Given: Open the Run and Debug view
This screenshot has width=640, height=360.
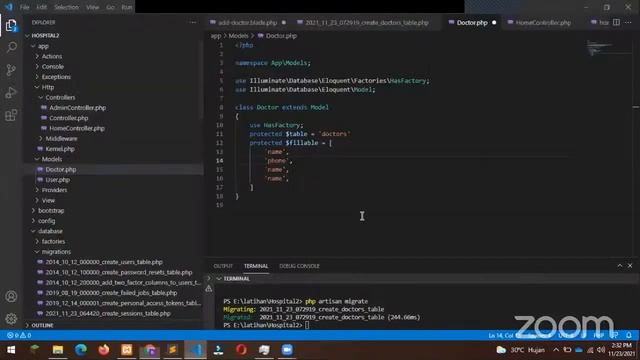Looking at the screenshot, I should [11, 92].
